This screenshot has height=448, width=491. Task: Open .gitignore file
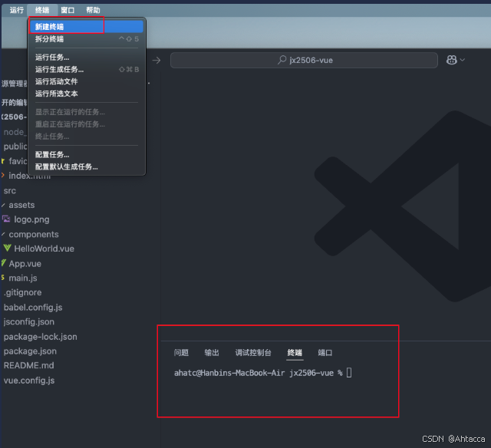tap(22, 293)
